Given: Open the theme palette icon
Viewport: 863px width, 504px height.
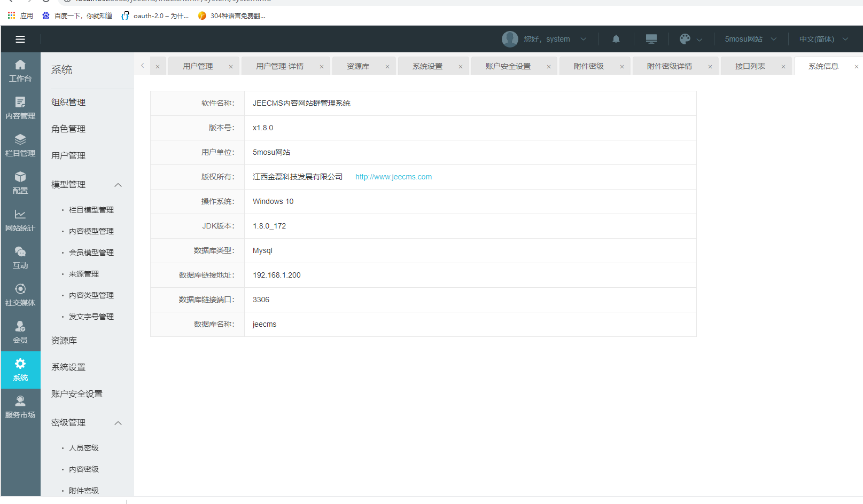Looking at the screenshot, I should click(x=685, y=39).
